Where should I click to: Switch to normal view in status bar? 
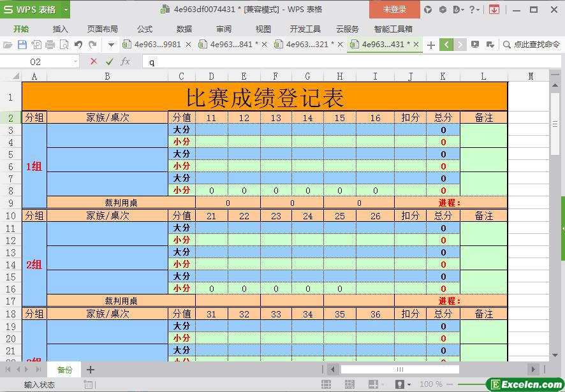tap(326, 384)
